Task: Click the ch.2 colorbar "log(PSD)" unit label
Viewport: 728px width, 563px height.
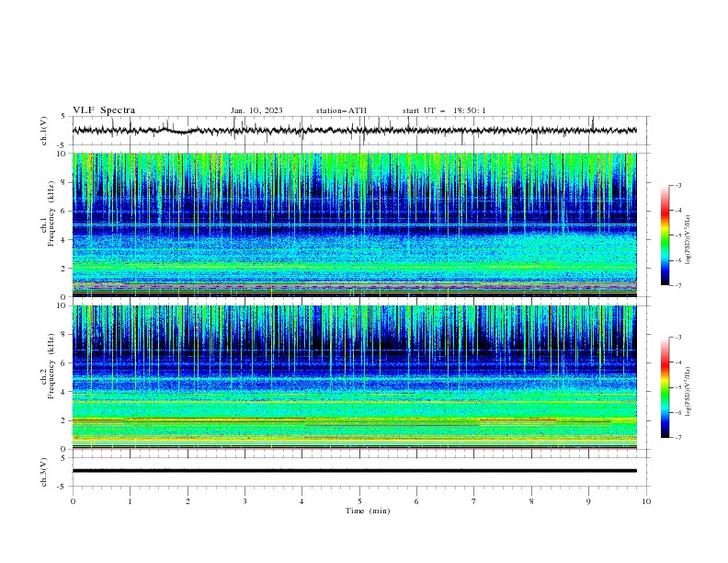Action: [x=688, y=391]
